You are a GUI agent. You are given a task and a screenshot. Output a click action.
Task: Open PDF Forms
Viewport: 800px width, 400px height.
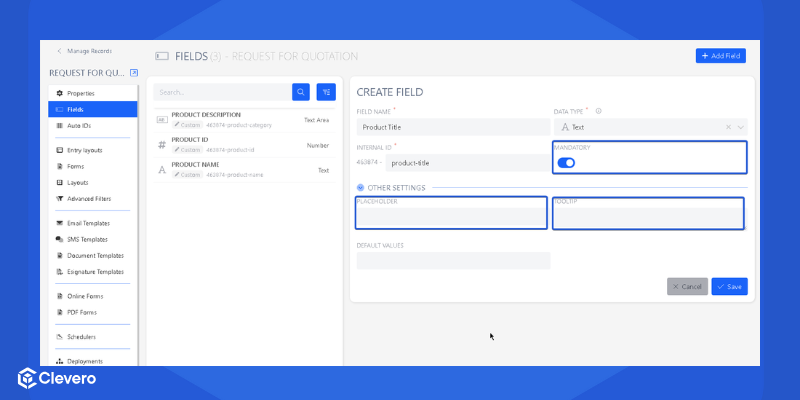coord(93,312)
